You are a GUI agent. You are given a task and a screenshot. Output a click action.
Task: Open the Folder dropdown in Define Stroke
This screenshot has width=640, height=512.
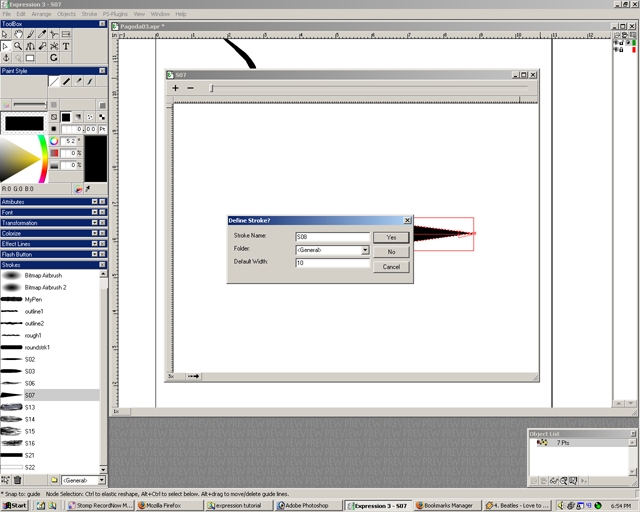coord(365,250)
